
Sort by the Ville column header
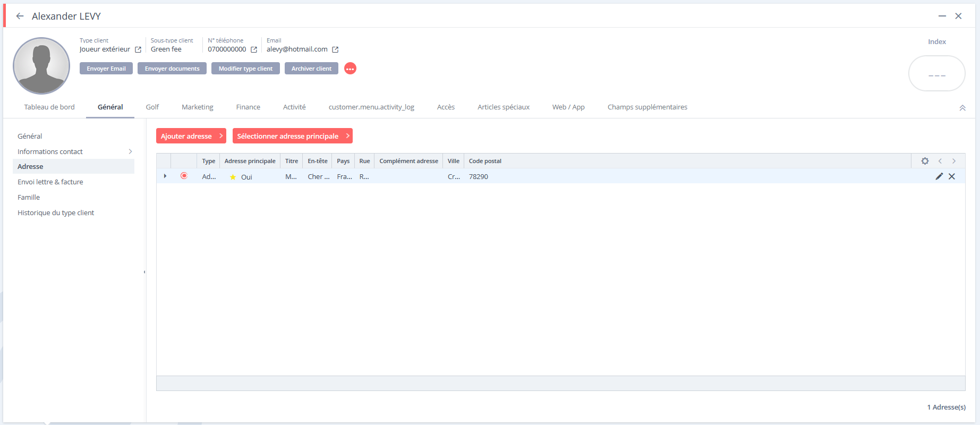tap(454, 161)
